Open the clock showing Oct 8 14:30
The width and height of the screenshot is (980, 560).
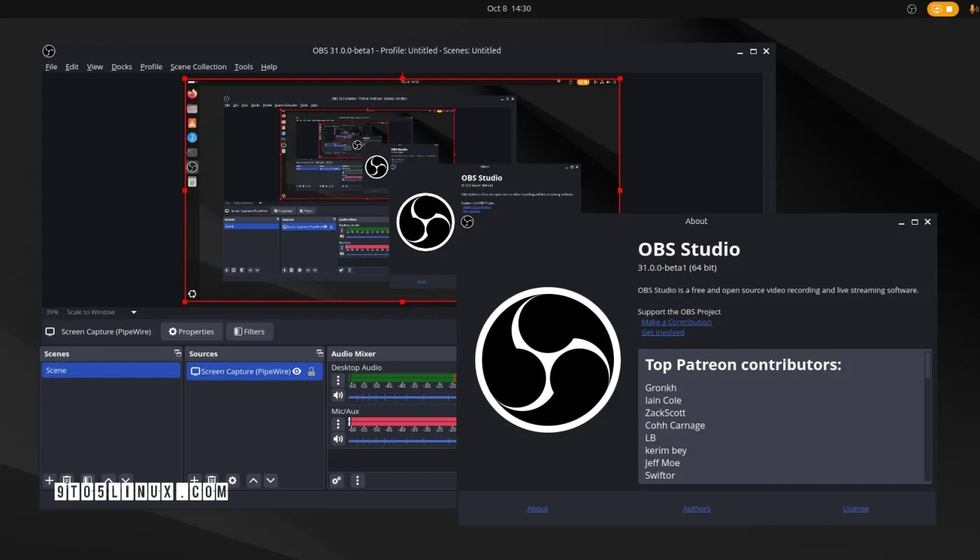click(509, 8)
